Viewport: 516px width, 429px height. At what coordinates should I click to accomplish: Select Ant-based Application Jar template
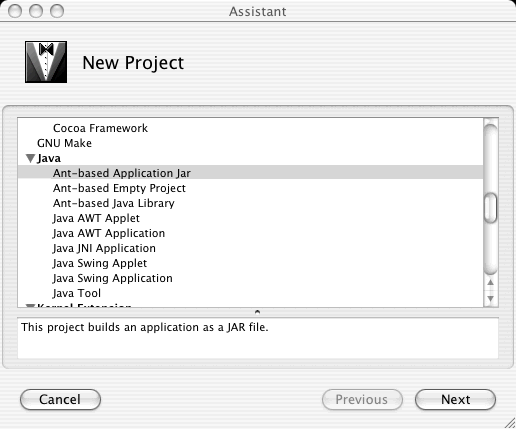[x=250, y=173]
